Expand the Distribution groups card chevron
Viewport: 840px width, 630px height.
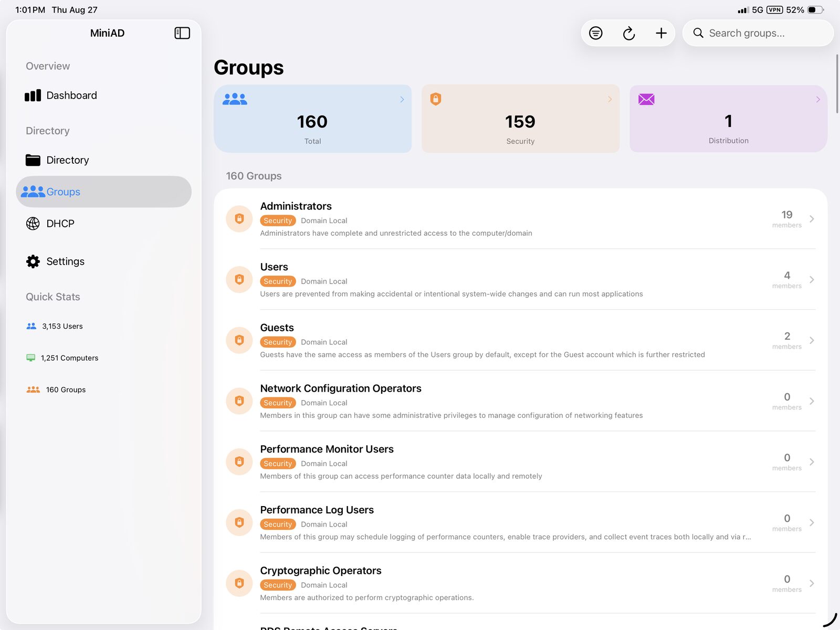tap(818, 99)
